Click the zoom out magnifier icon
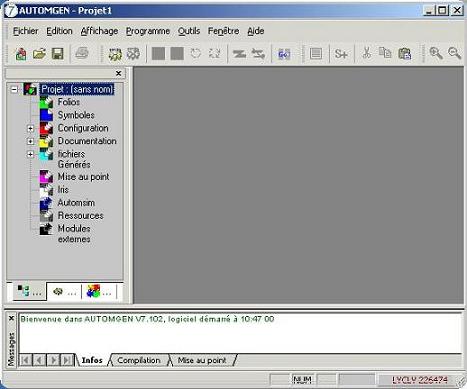Image resolution: width=467 pixels, height=389 pixels. tap(454, 53)
